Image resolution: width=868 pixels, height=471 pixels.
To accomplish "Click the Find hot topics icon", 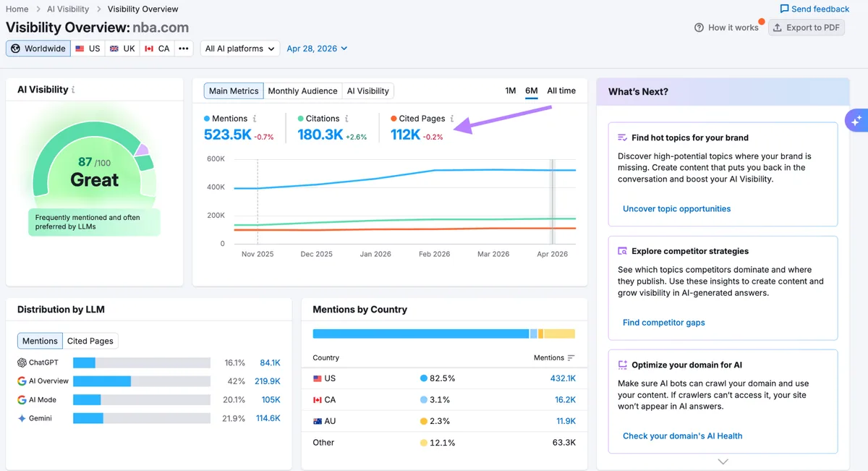I will tap(622, 137).
